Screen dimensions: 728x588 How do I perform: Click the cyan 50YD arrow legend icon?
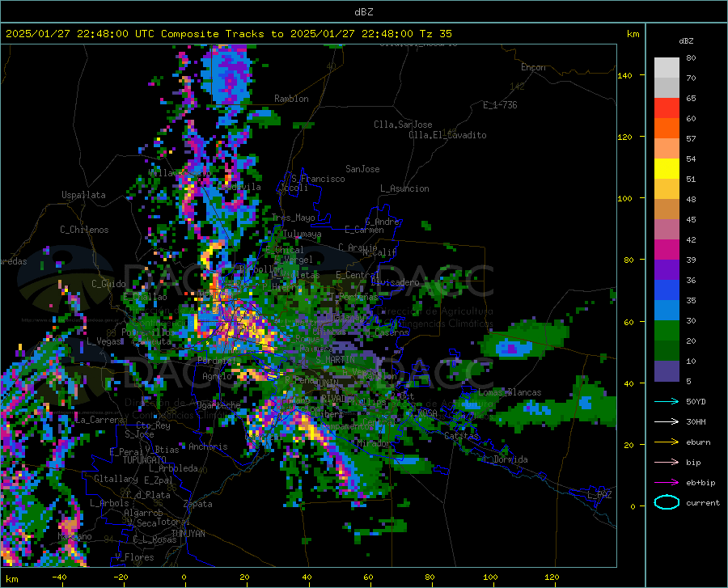coord(667,401)
